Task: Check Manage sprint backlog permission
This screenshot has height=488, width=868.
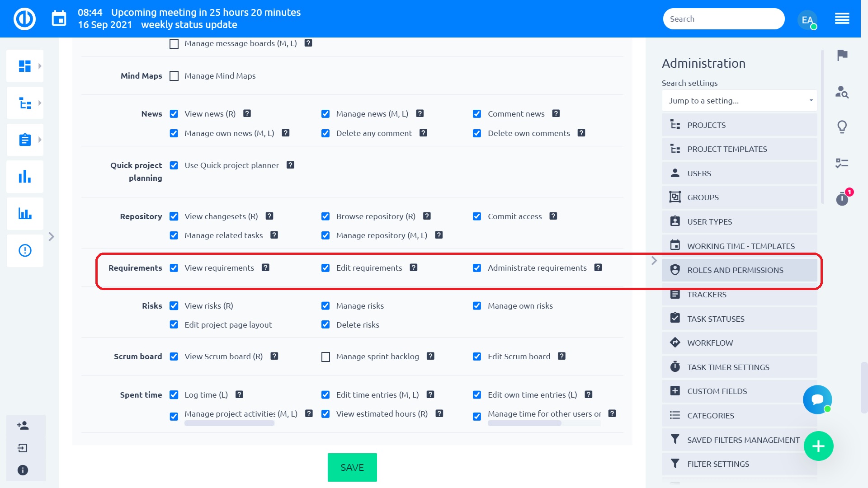Action: point(325,357)
